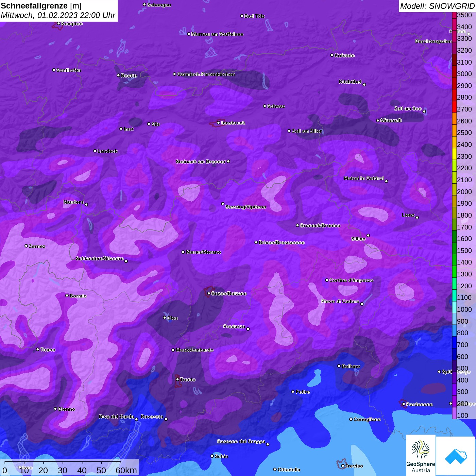Click the Predazzo label

(234, 326)
